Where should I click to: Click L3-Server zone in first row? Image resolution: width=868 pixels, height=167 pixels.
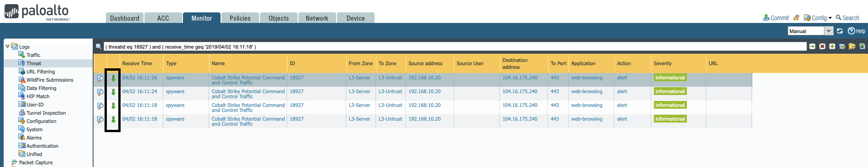coord(359,78)
